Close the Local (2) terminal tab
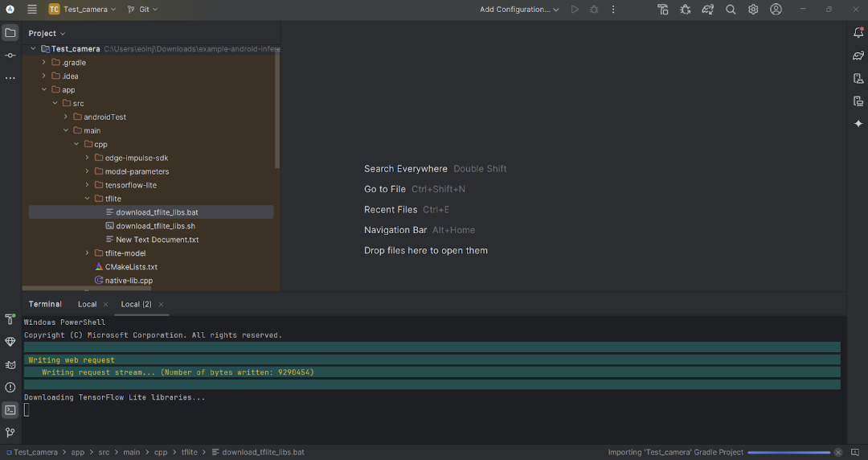 pyautogui.click(x=161, y=305)
